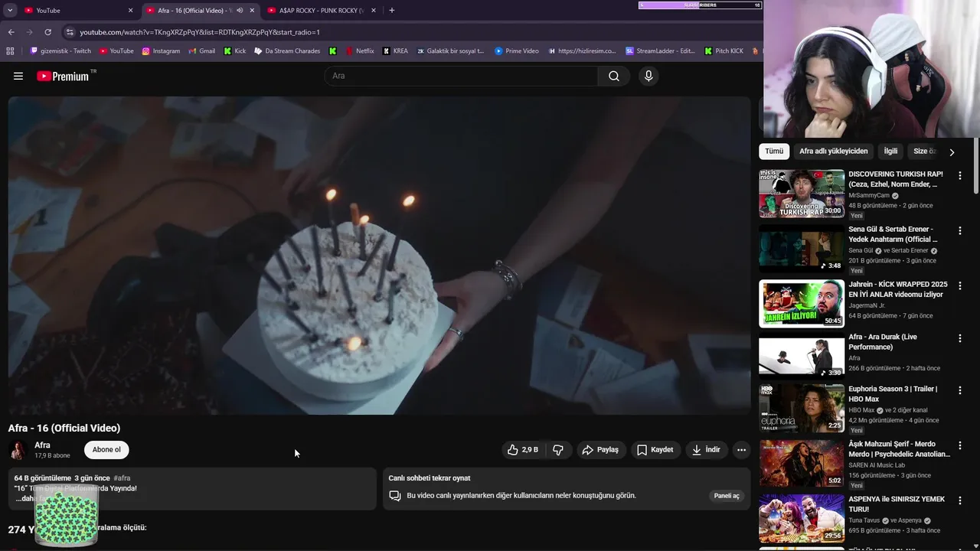View site information icon in address bar

(70, 32)
